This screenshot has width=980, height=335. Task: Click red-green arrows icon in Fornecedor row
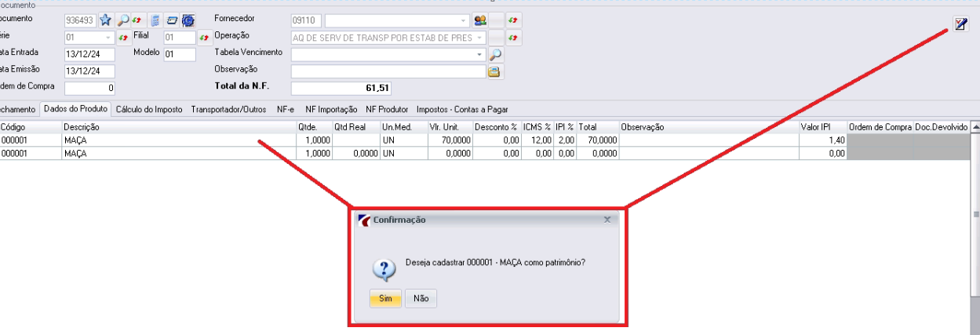click(x=515, y=20)
